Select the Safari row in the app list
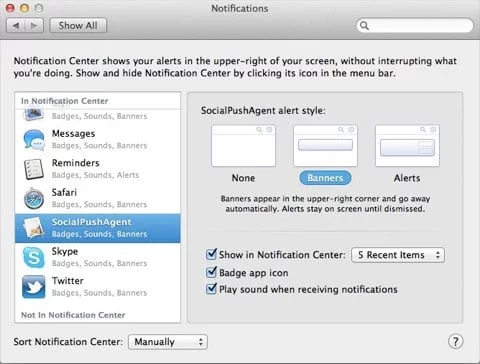Screen dimensions: 480x364 98,198
